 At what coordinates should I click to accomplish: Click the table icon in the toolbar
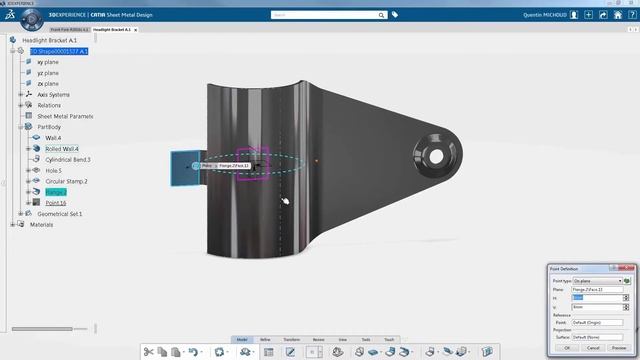coord(268,352)
